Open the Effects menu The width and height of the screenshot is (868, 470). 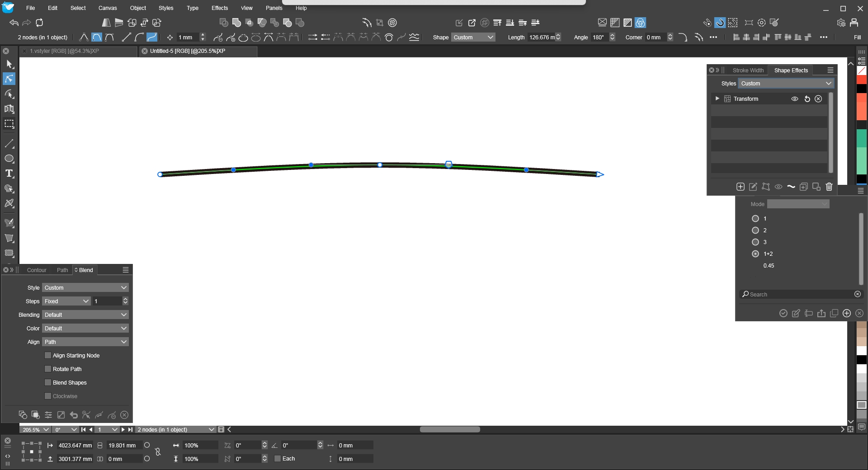pos(219,8)
